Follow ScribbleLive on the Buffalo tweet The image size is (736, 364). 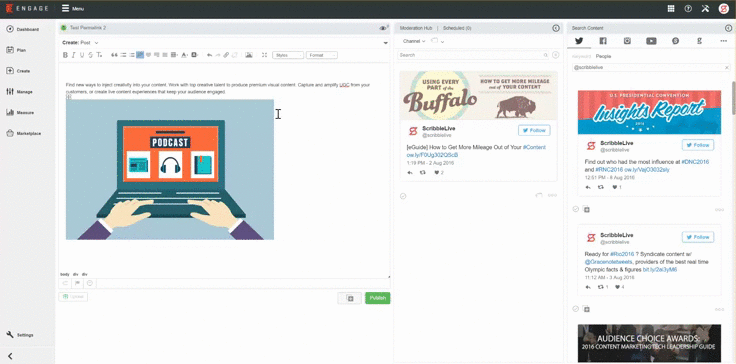point(534,130)
